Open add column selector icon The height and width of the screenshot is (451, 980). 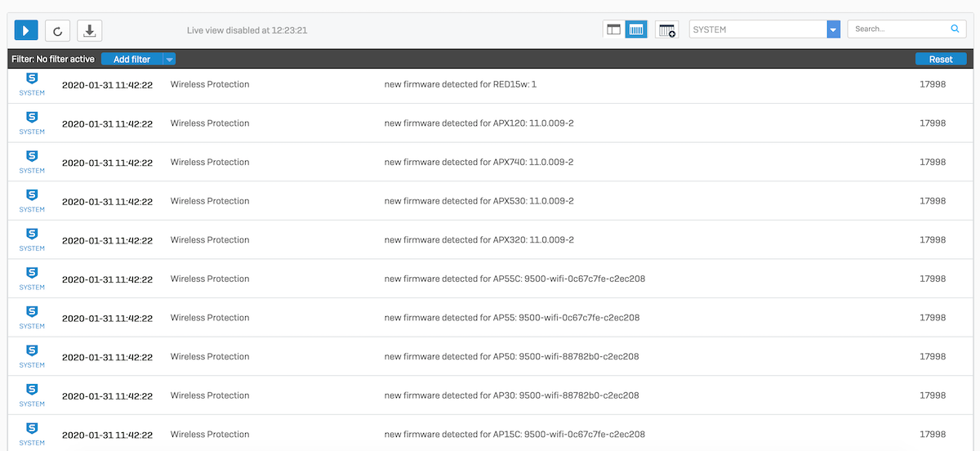(667, 30)
